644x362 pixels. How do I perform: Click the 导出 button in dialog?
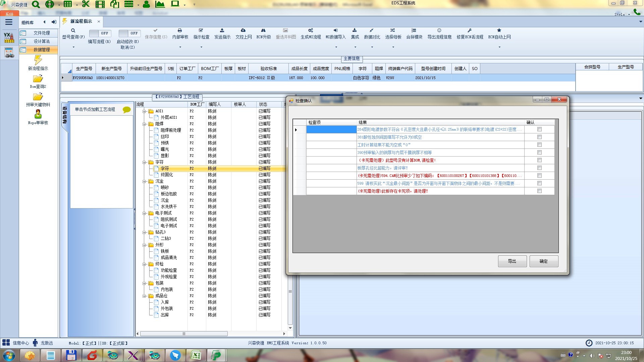pos(512,261)
